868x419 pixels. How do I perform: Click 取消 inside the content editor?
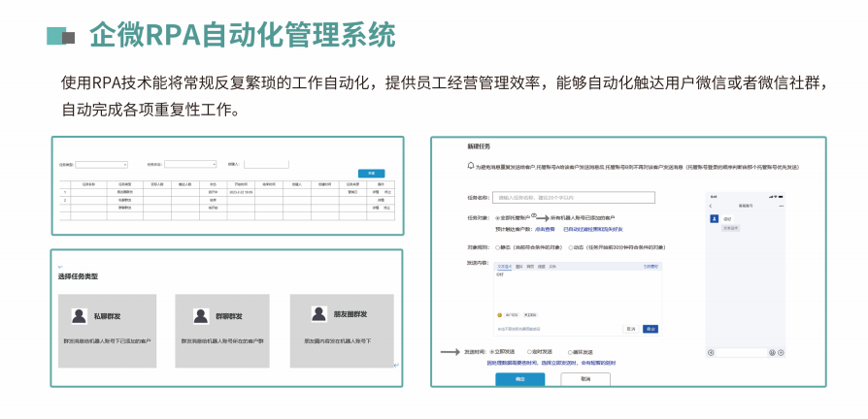pyautogui.click(x=631, y=329)
